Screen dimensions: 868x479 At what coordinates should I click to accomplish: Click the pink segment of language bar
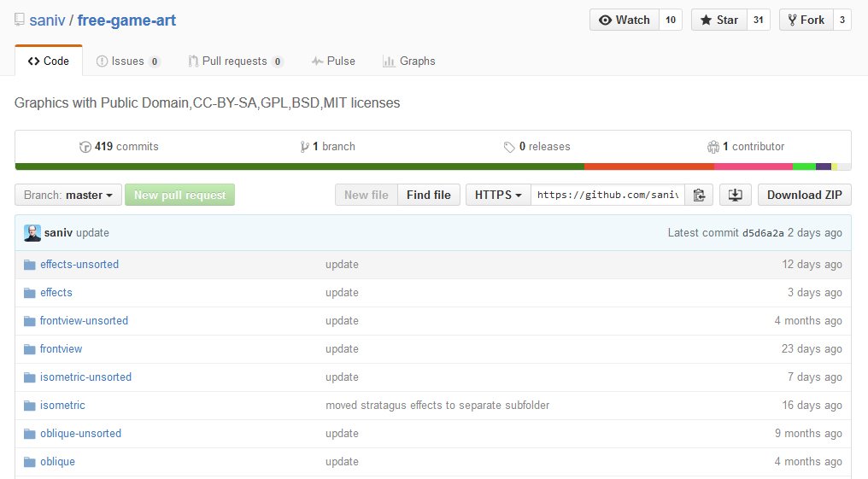pos(754,166)
